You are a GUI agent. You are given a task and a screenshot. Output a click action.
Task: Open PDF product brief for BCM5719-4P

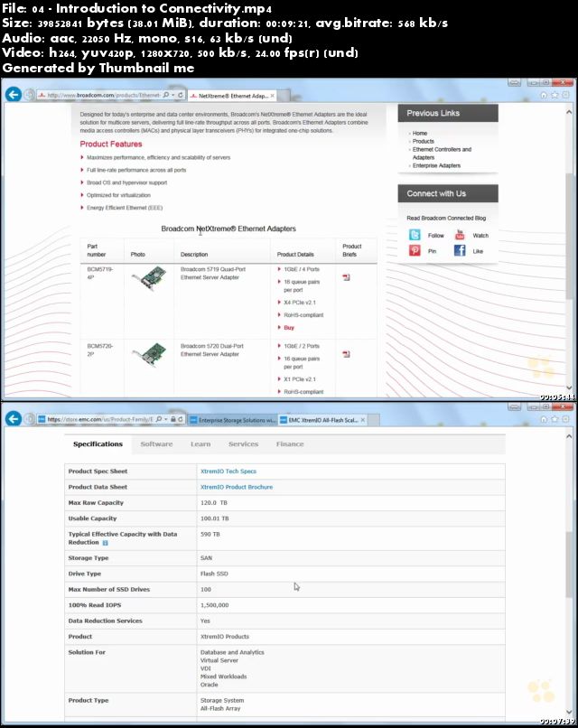346,277
